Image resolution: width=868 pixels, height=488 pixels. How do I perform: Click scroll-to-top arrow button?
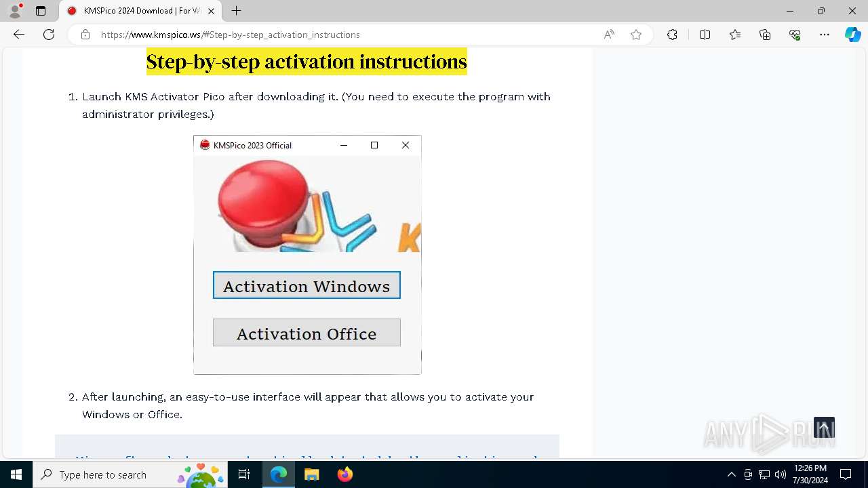click(x=824, y=428)
